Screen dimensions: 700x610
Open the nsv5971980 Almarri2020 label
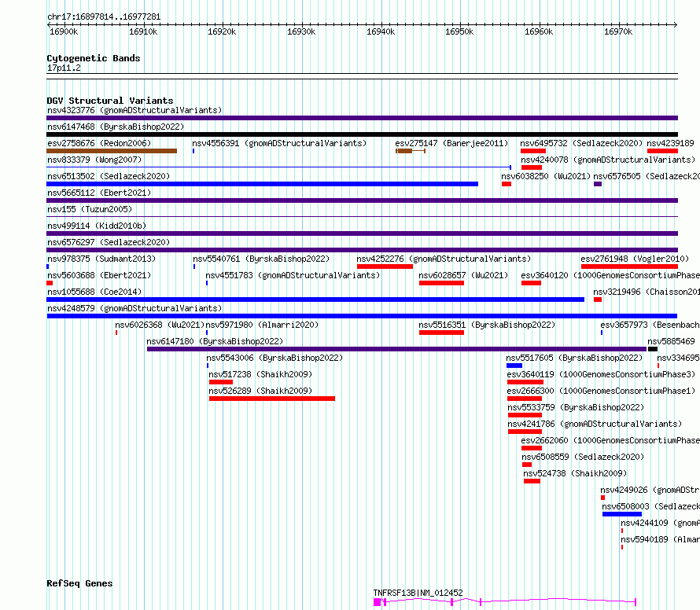(262, 325)
